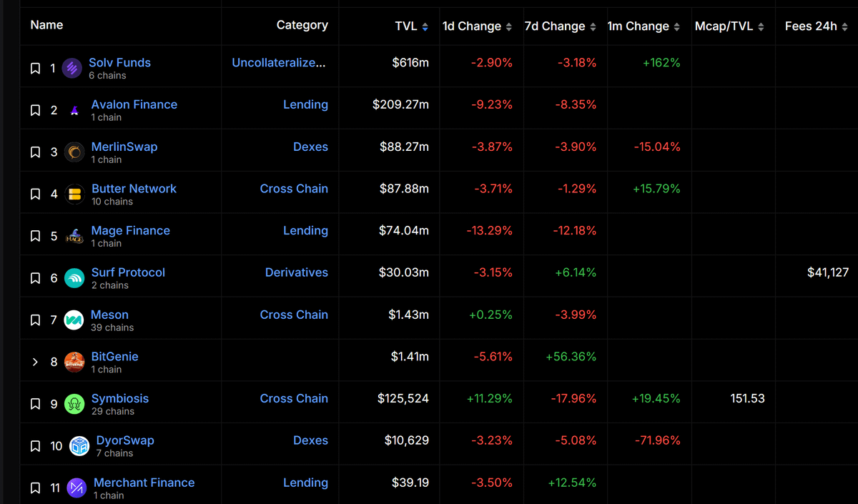This screenshot has height=504, width=858.
Task: Sort by 7d Change column
Action: 560,26
